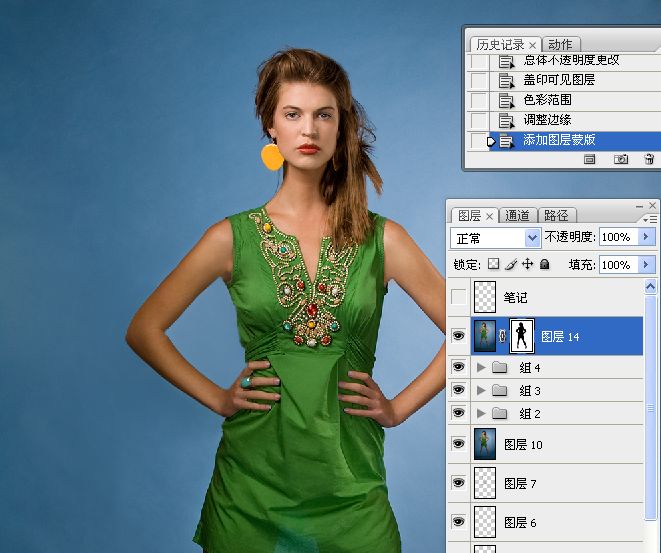The image size is (661, 553).
Task: Select layer name 图层 10
Action: pos(523,445)
